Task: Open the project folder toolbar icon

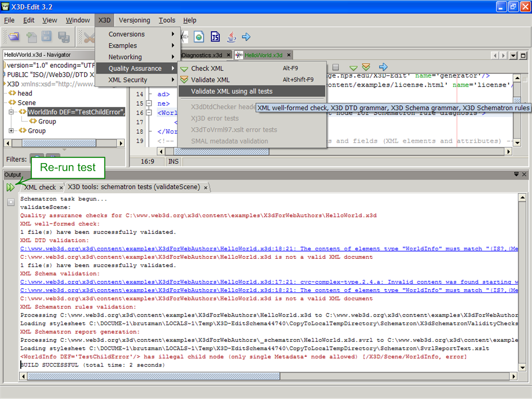Action: click(x=14, y=36)
